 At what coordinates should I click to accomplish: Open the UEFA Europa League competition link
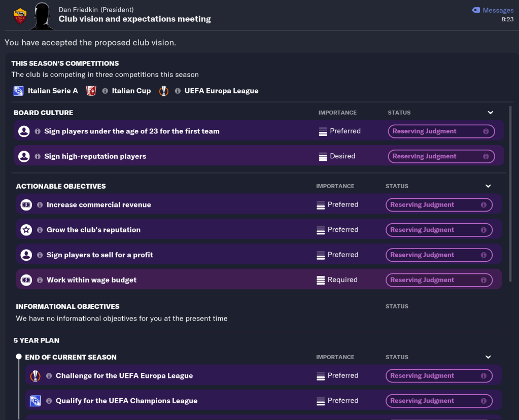point(221,91)
